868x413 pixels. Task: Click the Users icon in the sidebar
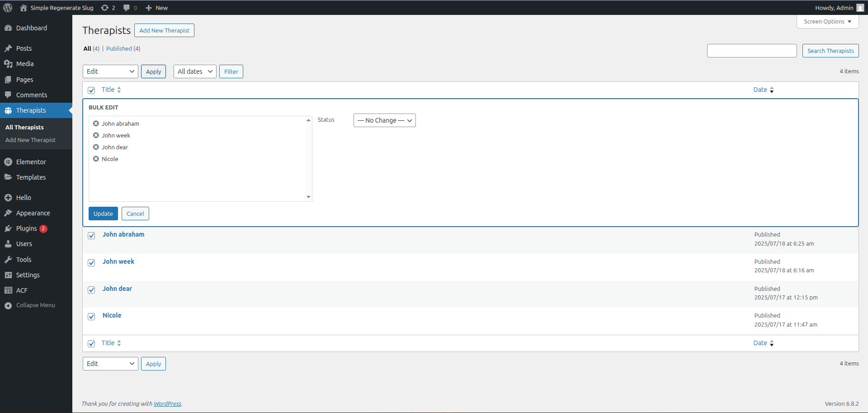click(x=8, y=244)
